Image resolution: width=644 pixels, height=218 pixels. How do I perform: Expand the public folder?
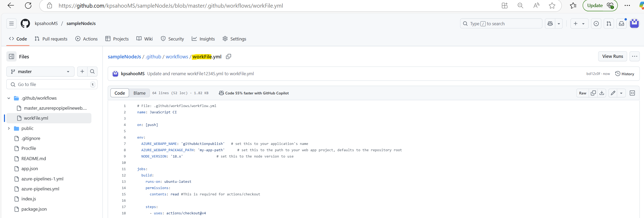[9, 128]
